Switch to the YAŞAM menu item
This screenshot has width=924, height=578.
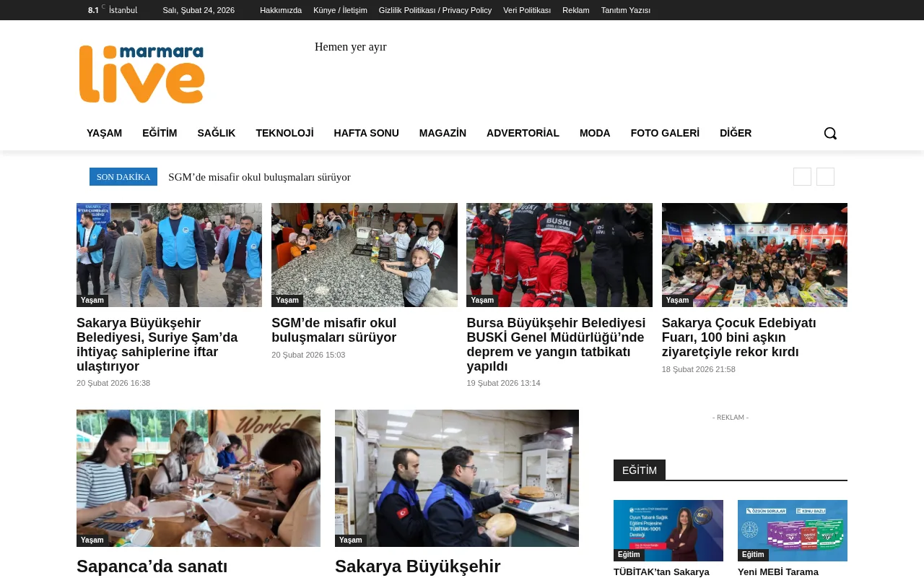pyautogui.click(x=104, y=133)
